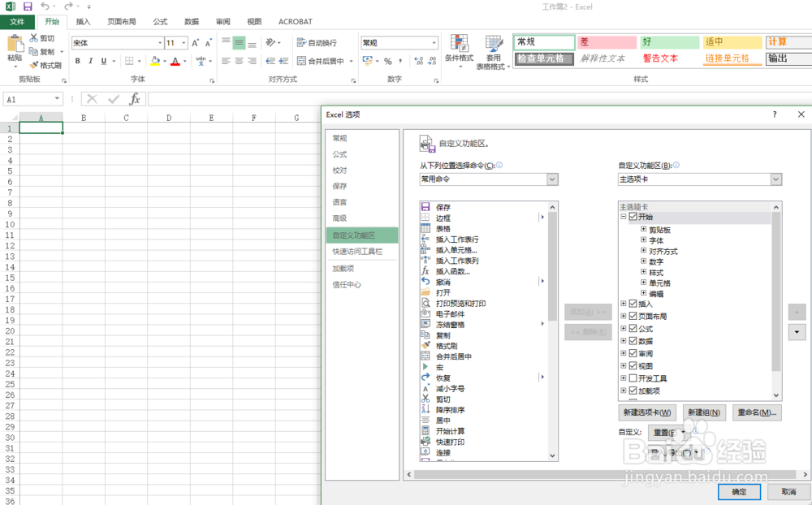This screenshot has height=505, width=812.
Task: Click the Format Painter brush in ribbon
Action: coord(34,65)
